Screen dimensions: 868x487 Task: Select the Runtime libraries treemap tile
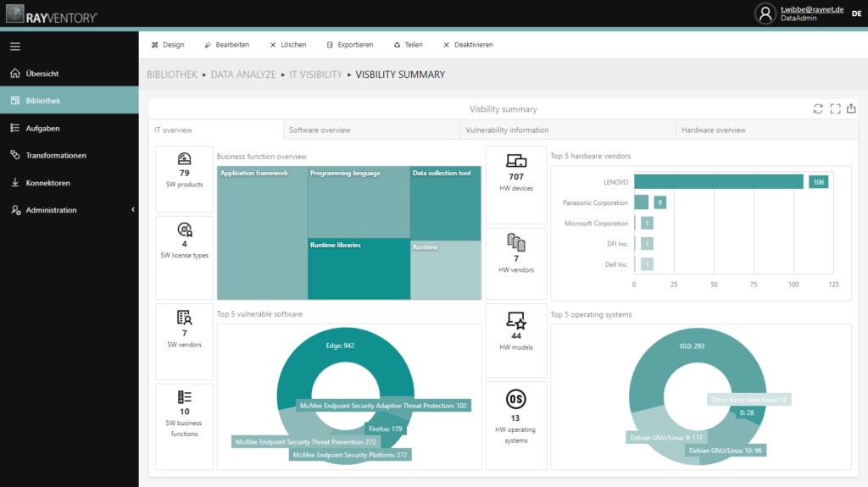[x=359, y=269]
